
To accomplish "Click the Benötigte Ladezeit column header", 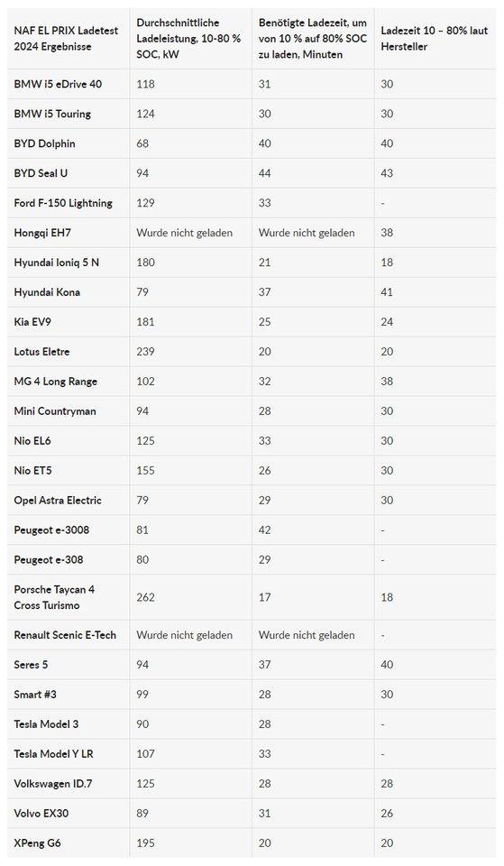I will point(313,39).
